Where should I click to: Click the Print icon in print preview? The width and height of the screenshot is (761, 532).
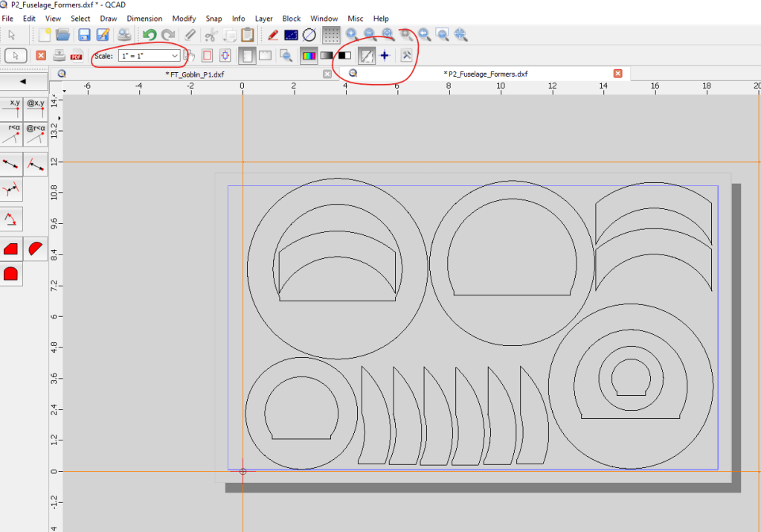[59, 56]
